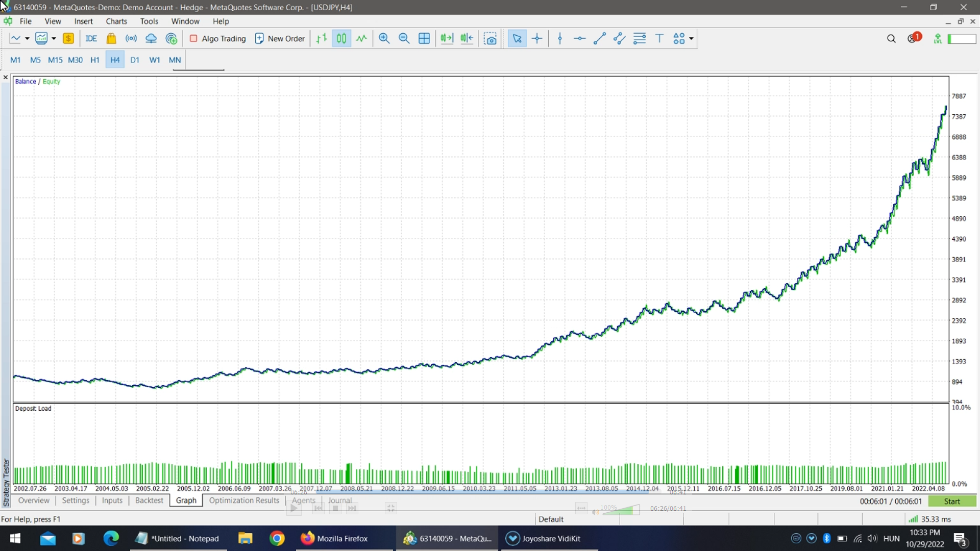Screen dimensions: 980x551
Task: Click the zoom out magnifier
Action: pyautogui.click(x=404, y=38)
